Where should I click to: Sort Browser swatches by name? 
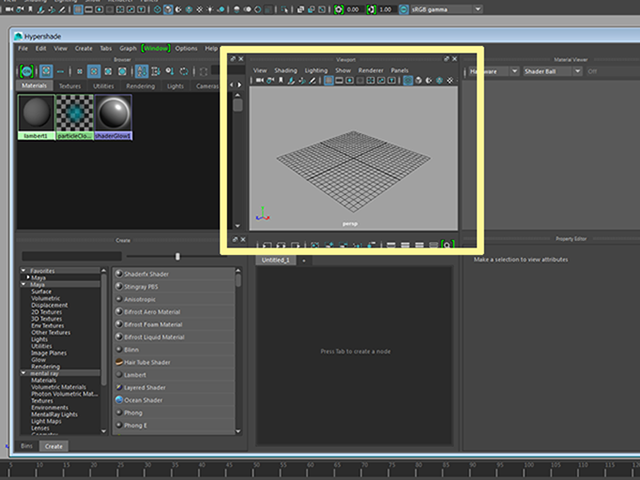pos(142,71)
